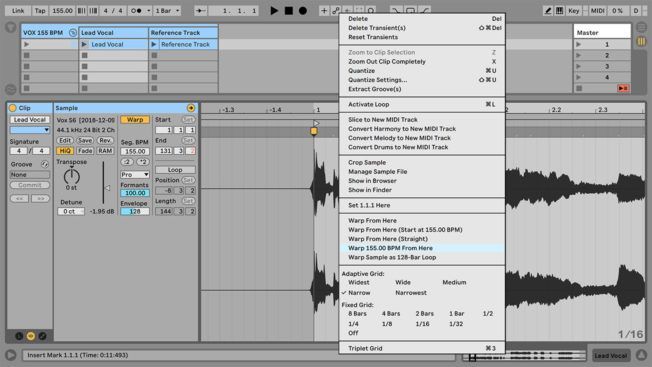652x367 pixels.
Task: Open the clip color dropdown
Action: pyautogui.click(x=30, y=130)
